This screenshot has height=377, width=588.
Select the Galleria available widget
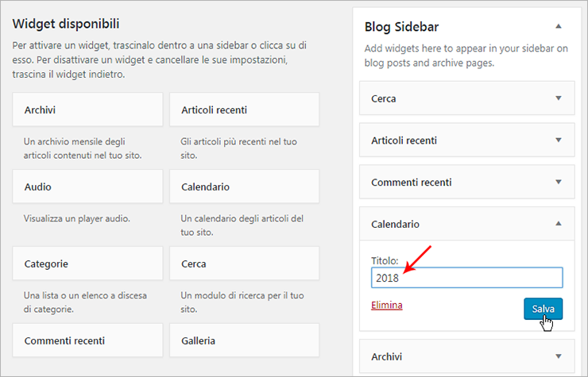(245, 340)
